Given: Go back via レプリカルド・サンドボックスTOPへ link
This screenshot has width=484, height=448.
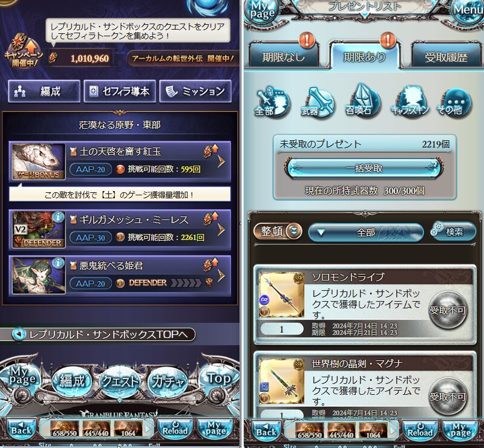Looking at the screenshot, I should (x=98, y=334).
